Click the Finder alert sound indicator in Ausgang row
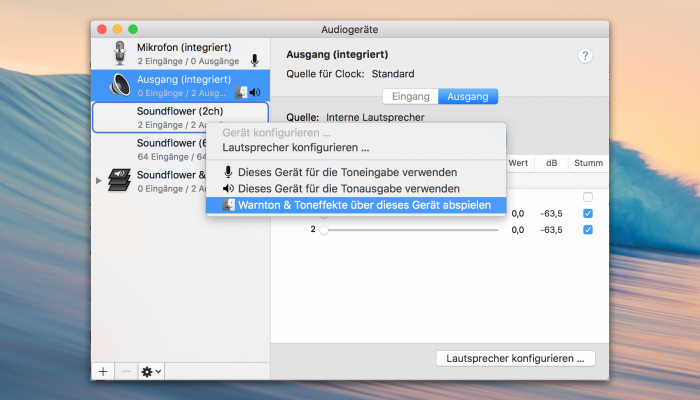Screen dimensions: 700x400 pyautogui.click(x=241, y=92)
